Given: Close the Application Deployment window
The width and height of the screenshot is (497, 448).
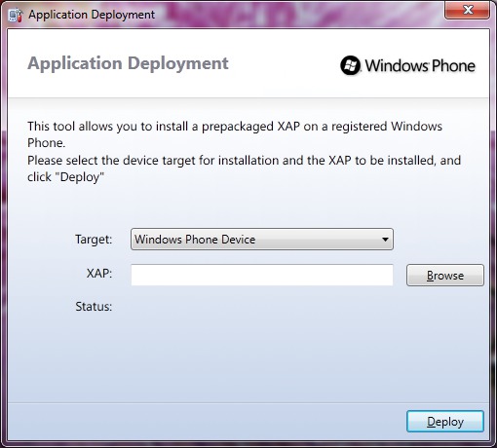Looking at the screenshot, I should click(x=468, y=10).
